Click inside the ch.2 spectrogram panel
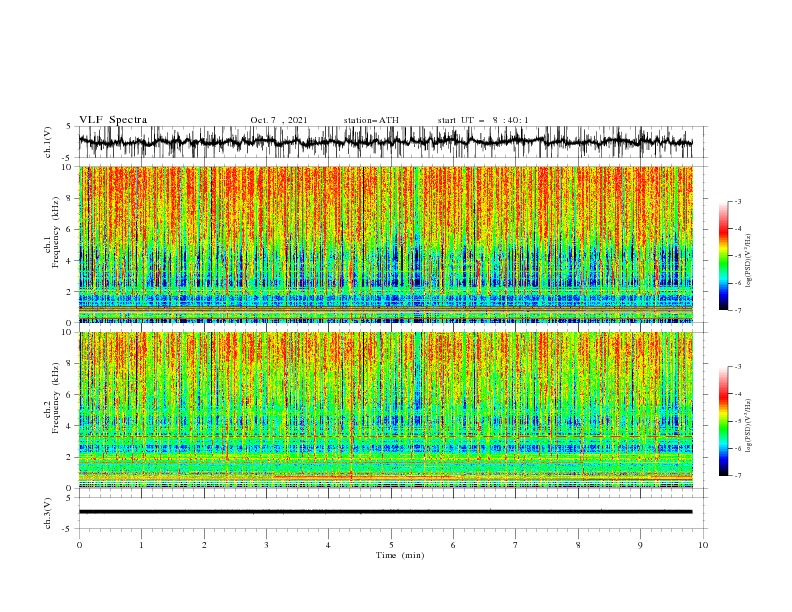 point(385,410)
